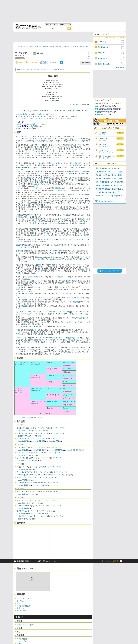Screen dimensions: 138x644
Task: Click the megaphone icon beside 天外魔境II
Action: pyautogui.click(x=96, y=133)
